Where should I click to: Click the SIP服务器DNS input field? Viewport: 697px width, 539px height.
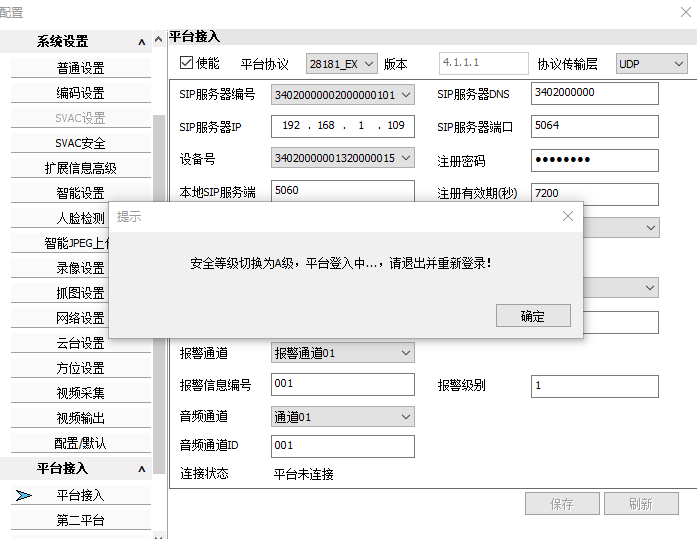coord(595,93)
